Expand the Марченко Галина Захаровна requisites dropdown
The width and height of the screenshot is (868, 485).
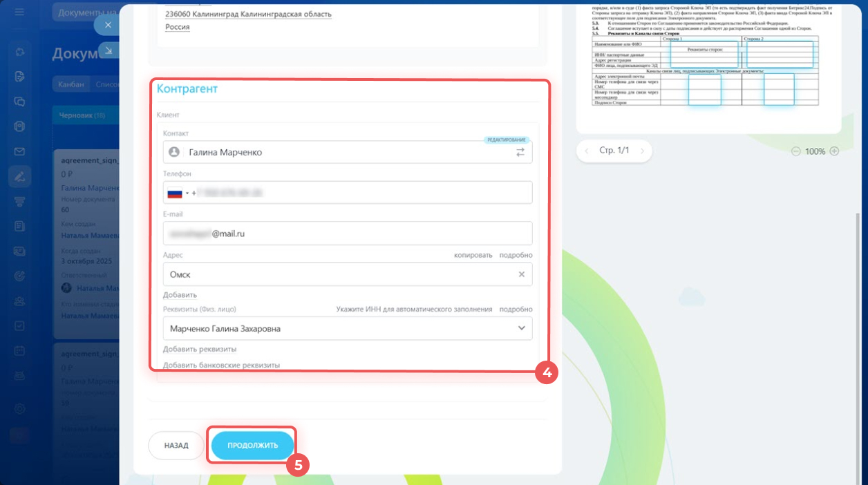(522, 329)
